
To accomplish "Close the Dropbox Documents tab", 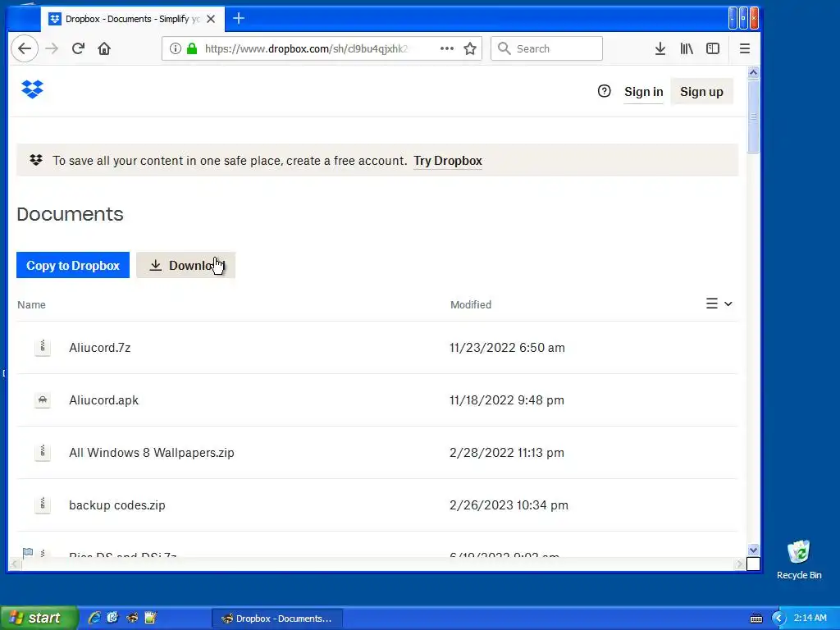I will click(211, 19).
